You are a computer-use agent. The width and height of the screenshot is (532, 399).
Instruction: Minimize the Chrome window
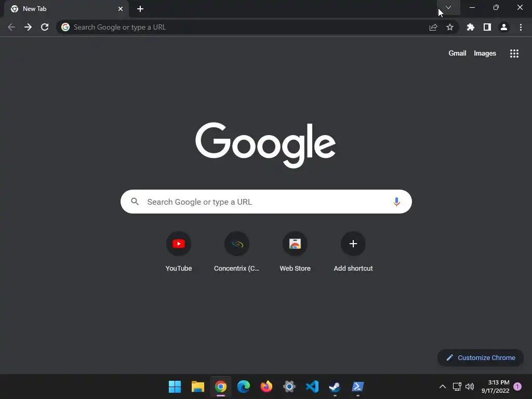pos(472,7)
